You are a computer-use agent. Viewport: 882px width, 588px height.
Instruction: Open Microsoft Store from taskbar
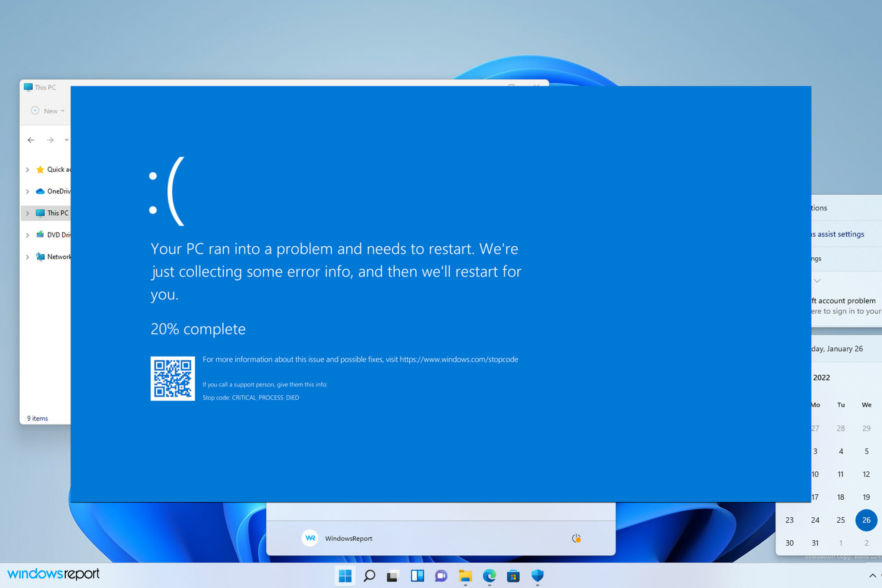pos(513,576)
